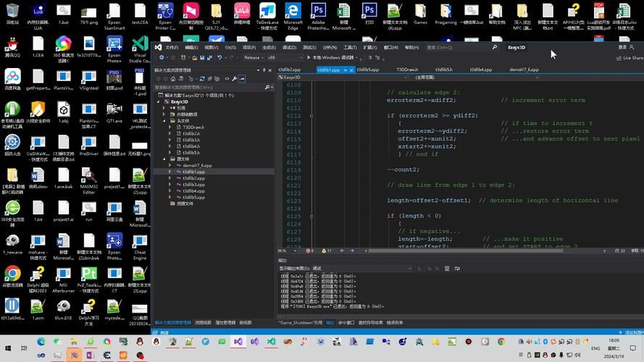Select t3dlib5.cpp in Solution Explorer
The width and height of the screenshot is (644, 362).
(193, 198)
